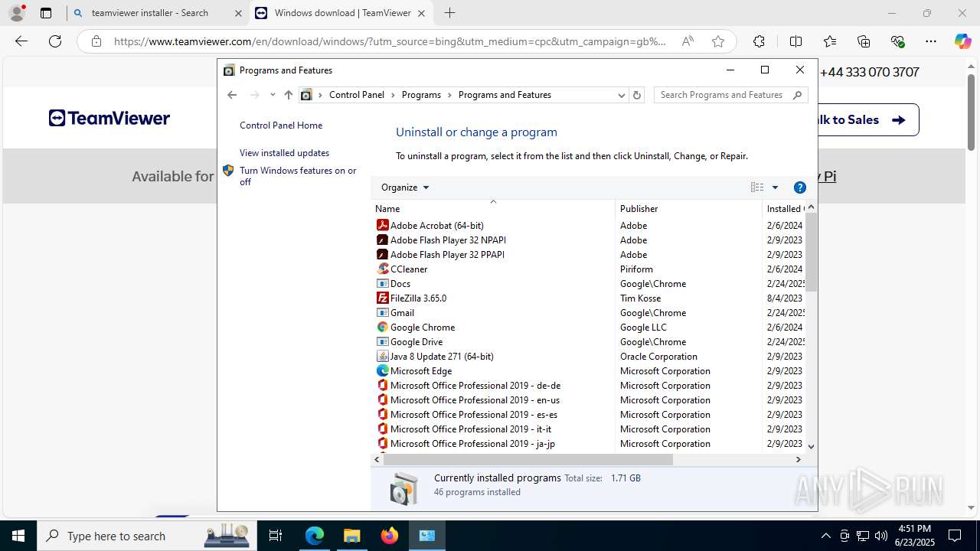Click the horizontal scrollbar of programs list
This screenshot has height=551, width=980.
click(x=528, y=460)
